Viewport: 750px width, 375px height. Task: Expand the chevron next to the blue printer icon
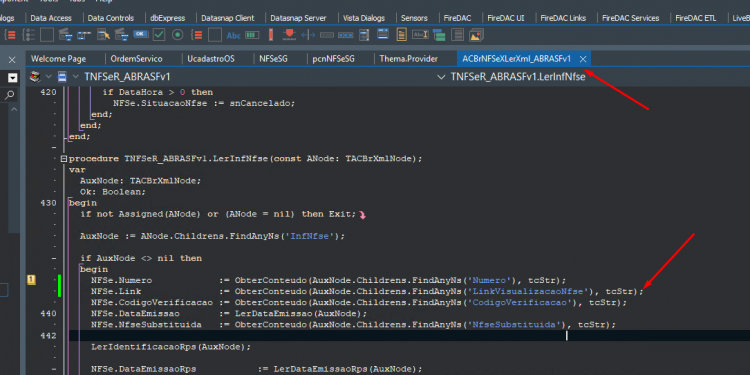click(75, 76)
